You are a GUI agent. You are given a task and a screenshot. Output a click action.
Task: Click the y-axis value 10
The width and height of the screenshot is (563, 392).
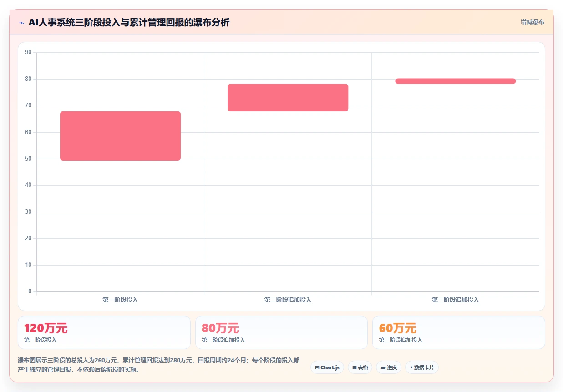pos(28,265)
